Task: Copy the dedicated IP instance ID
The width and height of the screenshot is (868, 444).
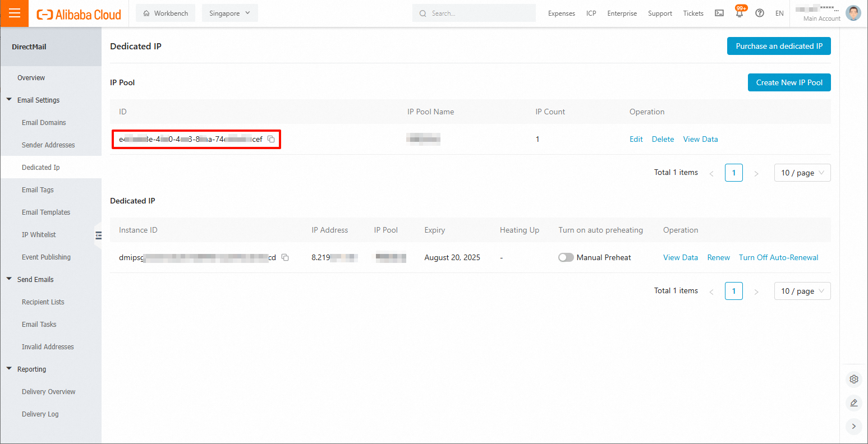Action: (285, 257)
